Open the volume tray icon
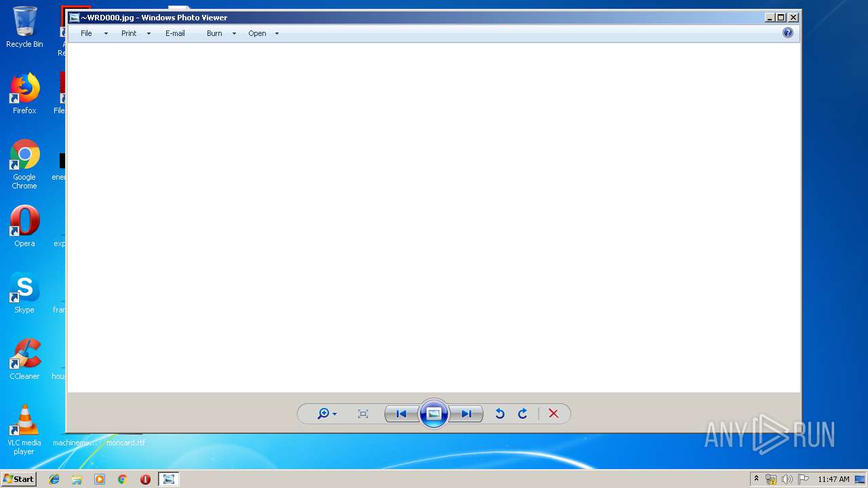The width and height of the screenshot is (868, 488). (x=787, y=479)
